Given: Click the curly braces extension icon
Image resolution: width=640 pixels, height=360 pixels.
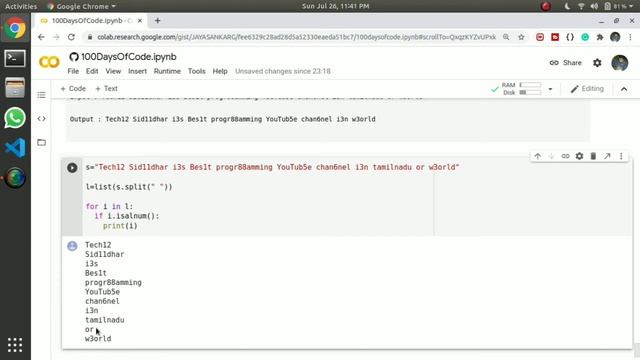Looking at the screenshot, I should [x=570, y=37].
